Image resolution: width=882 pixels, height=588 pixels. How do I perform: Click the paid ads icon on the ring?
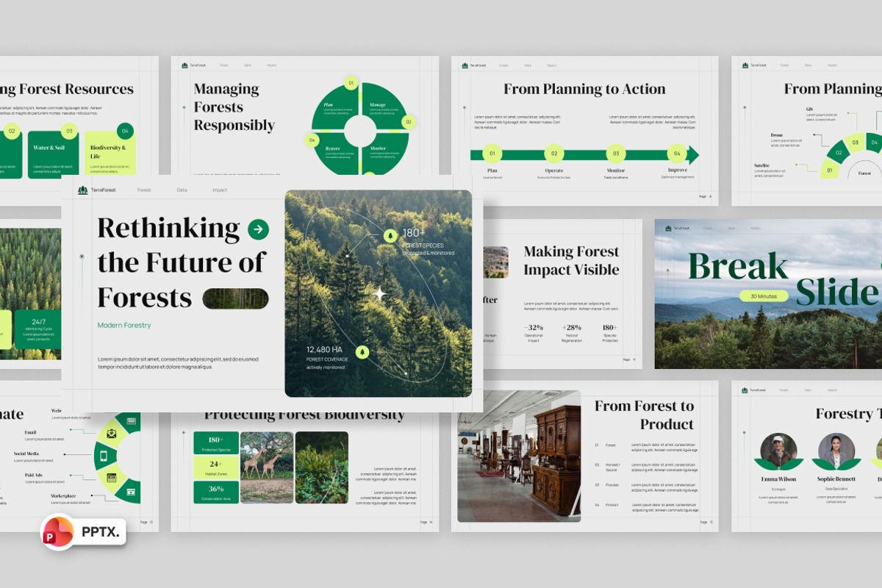click(112, 478)
